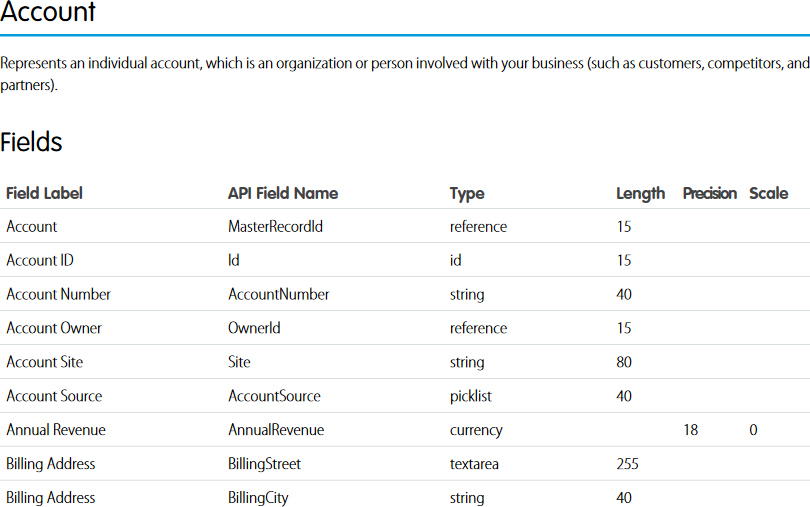
Task: Click the picklist type cell
Action: click(x=470, y=397)
